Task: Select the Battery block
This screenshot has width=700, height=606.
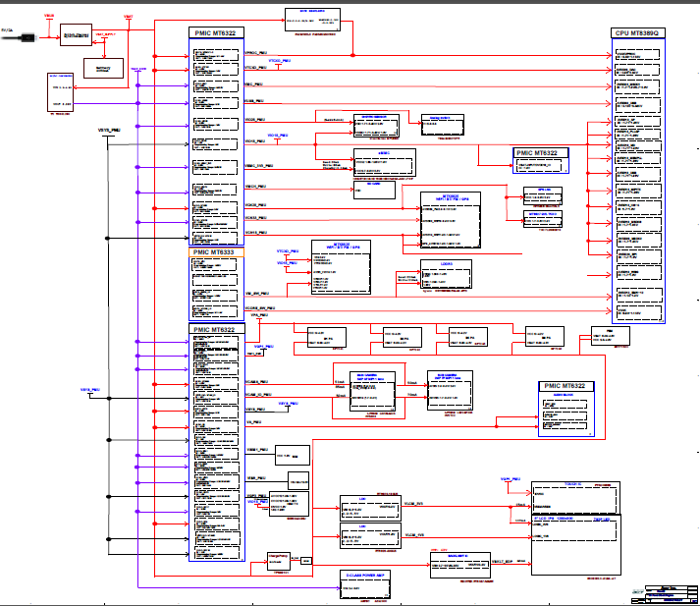Action: coord(103,69)
